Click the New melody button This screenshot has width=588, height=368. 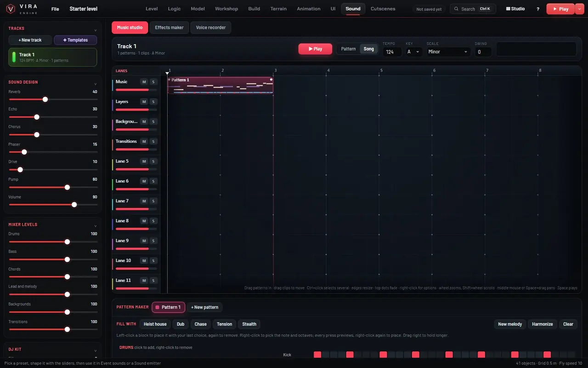[x=510, y=324]
